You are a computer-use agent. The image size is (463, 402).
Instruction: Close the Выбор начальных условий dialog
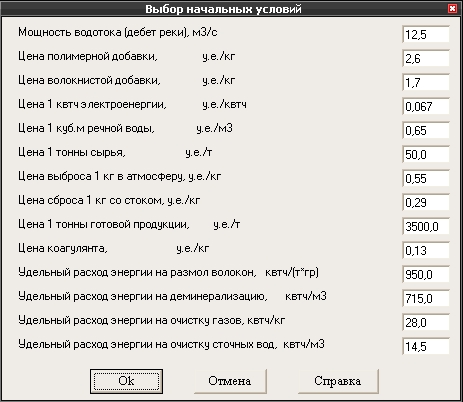pyautogui.click(x=452, y=8)
